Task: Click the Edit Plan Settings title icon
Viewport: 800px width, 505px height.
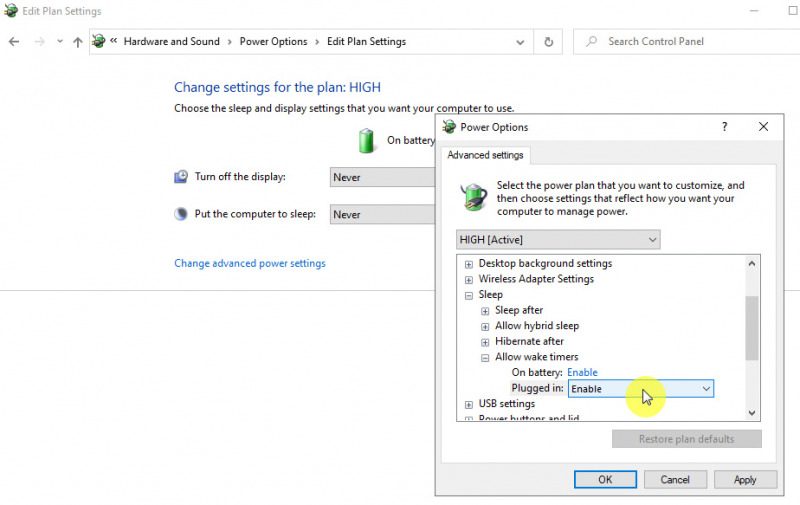Action: pyautogui.click(x=10, y=10)
